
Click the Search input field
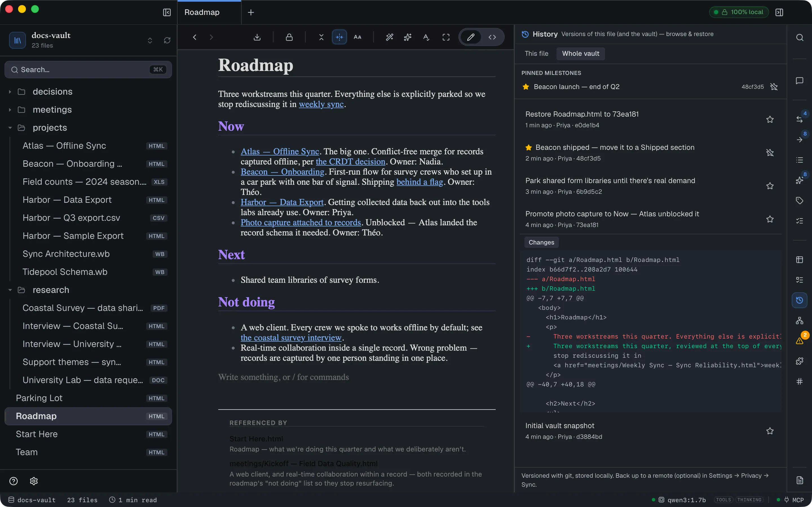pos(88,70)
